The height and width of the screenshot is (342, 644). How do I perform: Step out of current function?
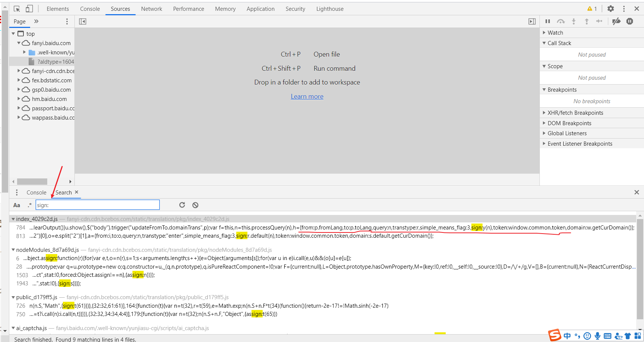point(587,21)
